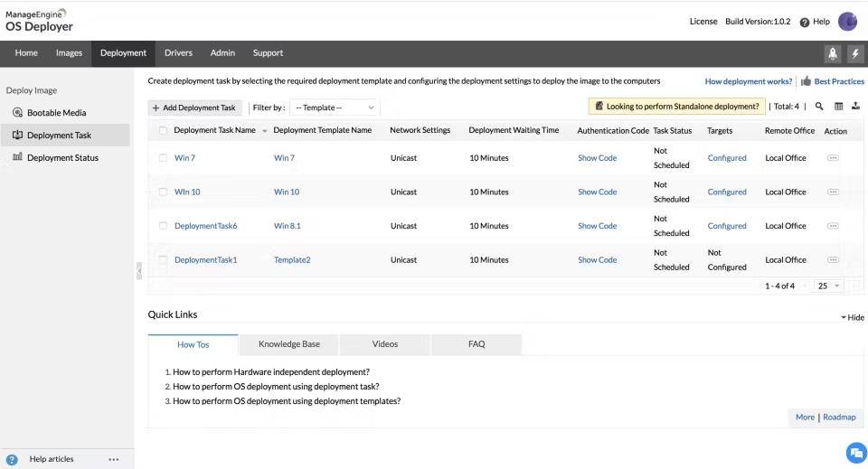
Task: Expand the rows-per-page 25 dropdown
Action: [828, 286]
